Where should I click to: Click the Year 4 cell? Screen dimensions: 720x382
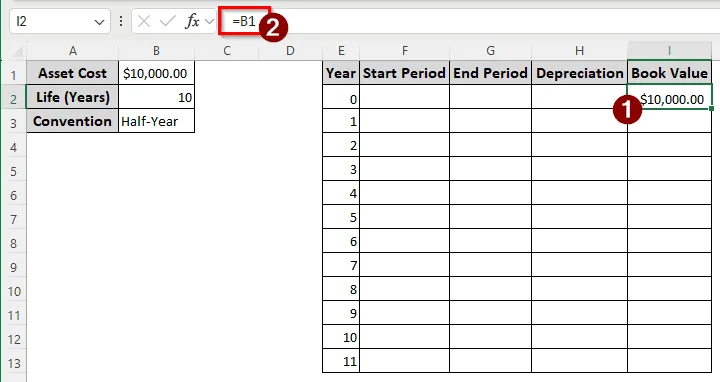pos(341,193)
